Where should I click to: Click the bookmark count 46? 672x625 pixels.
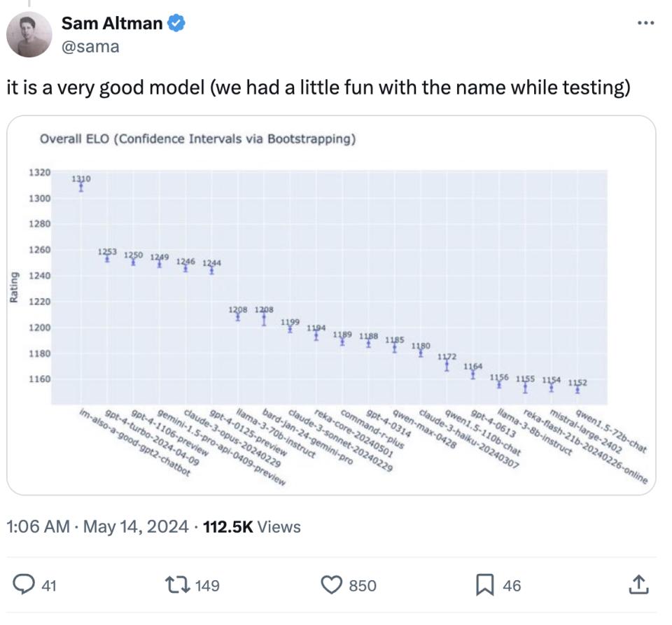click(x=512, y=586)
